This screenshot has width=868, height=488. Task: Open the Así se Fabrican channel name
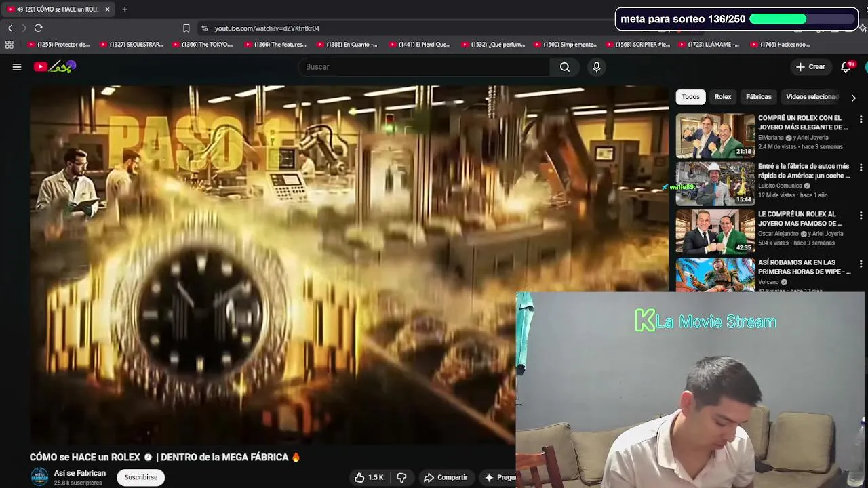tap(80, 473)
